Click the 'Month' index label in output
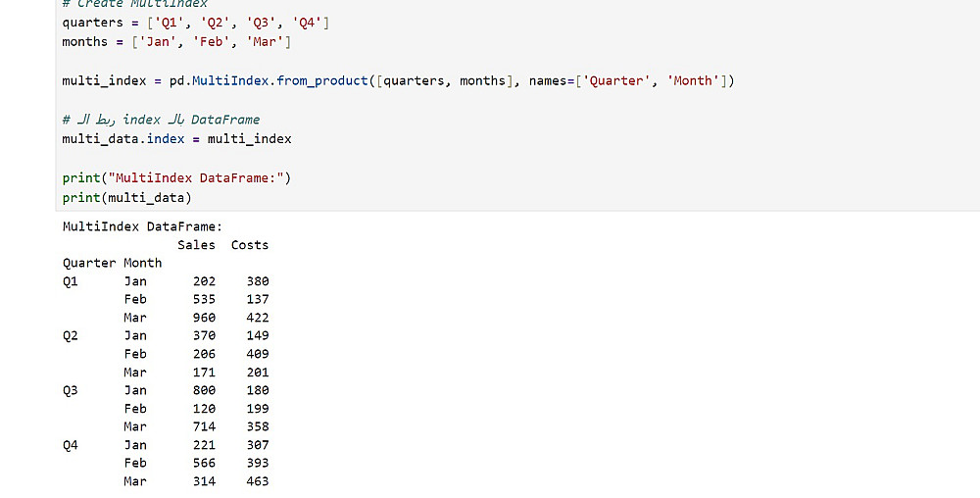The image size is (980, 498). pos(142,263)
